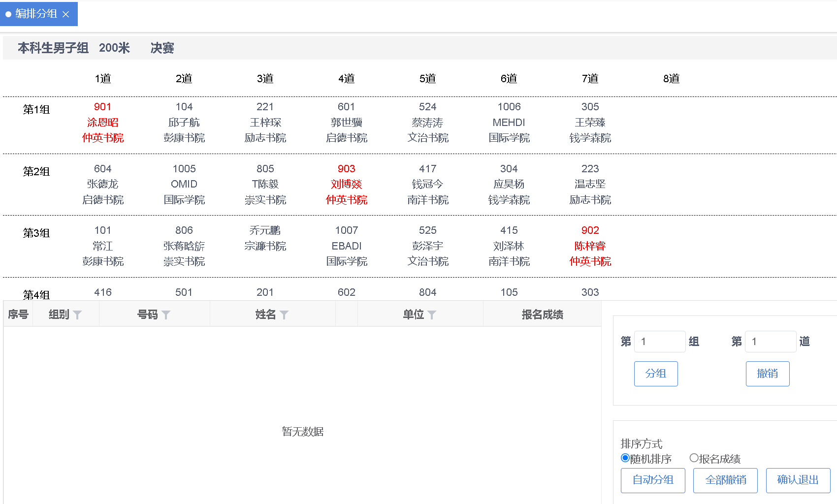Choose 报名成绩 sorting radio button

click(694, 458)
